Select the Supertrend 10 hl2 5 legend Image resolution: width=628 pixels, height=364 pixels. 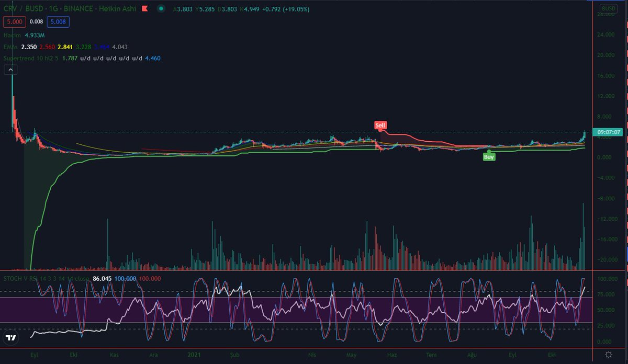point(31,59)
